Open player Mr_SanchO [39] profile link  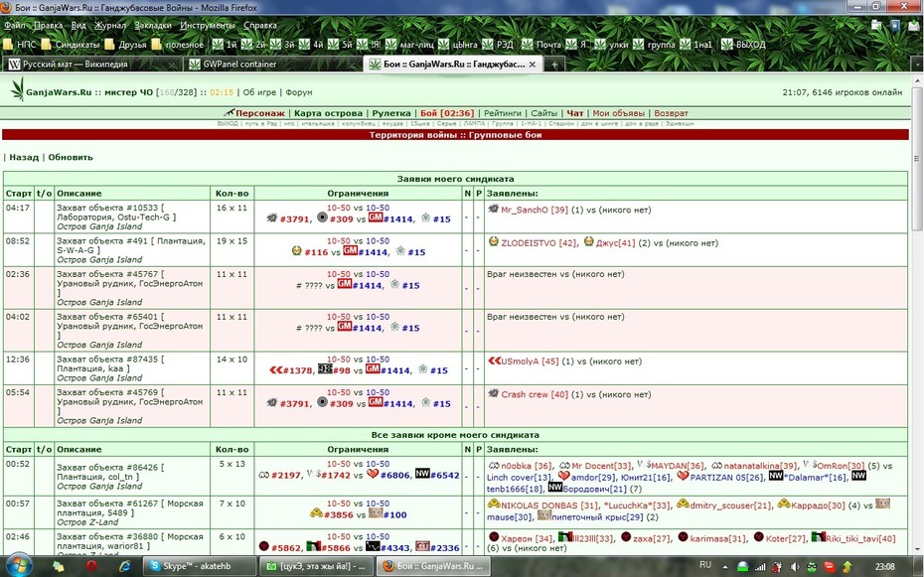point(534,210)
